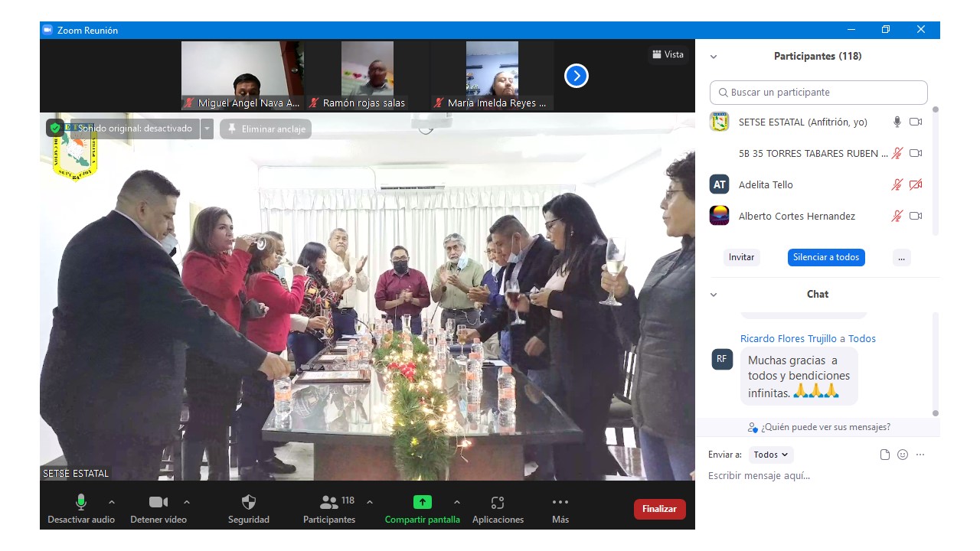This screenshot has height=551, width=980.
Task: Expand audio options arrow beside Desactivar audio
Action: pos(112,502)
